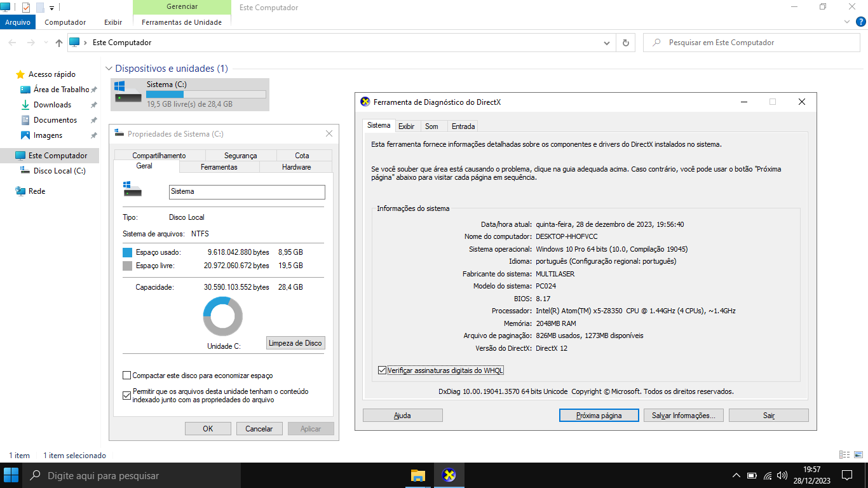The image size is (868, 488).
Task: Open Downloads in the sidebar
Action: pyautogui.click(x=52, y=105)
